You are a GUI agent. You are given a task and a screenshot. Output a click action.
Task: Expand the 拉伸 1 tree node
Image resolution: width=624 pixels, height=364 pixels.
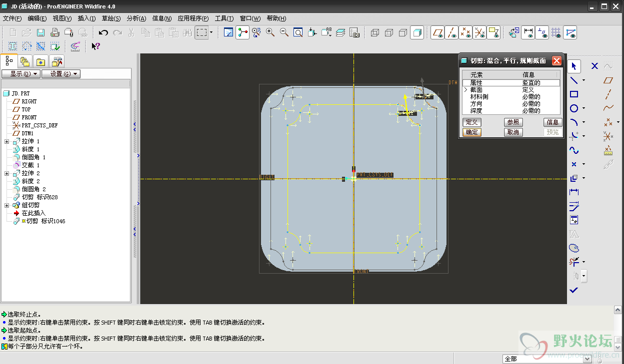coord(7,141)
